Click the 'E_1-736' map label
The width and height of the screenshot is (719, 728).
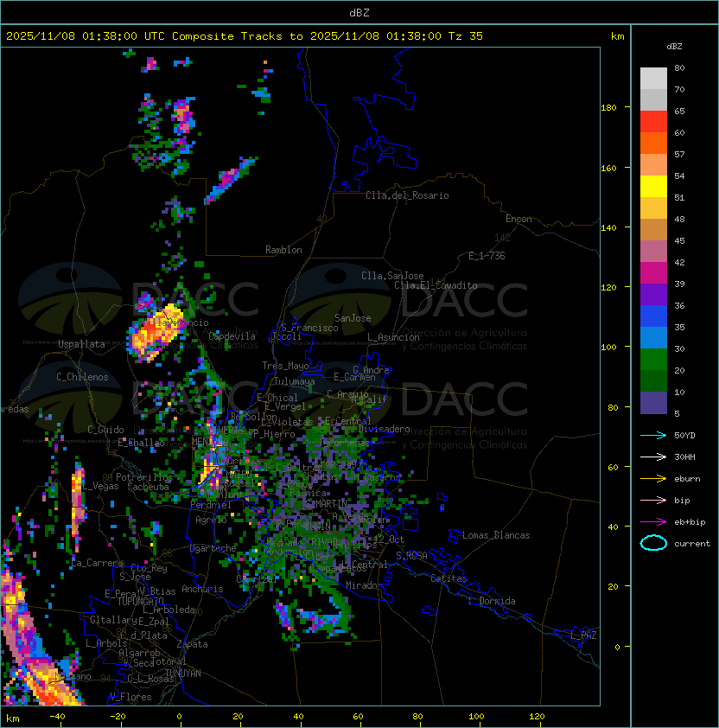click(x=487, y=256)
